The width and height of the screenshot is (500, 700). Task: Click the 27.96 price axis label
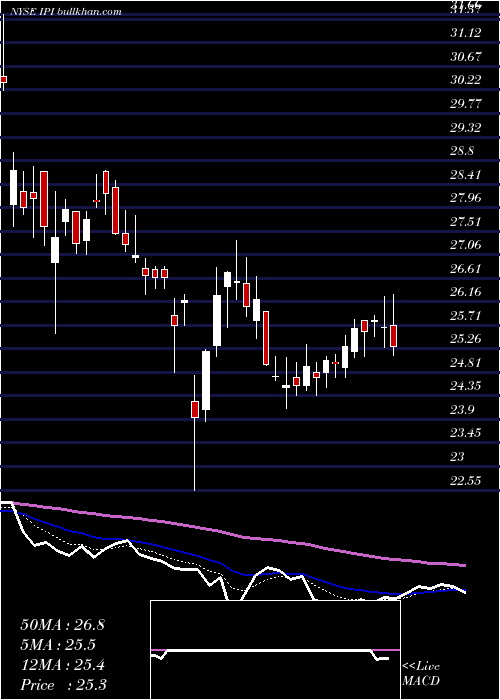tap(466, 198)
